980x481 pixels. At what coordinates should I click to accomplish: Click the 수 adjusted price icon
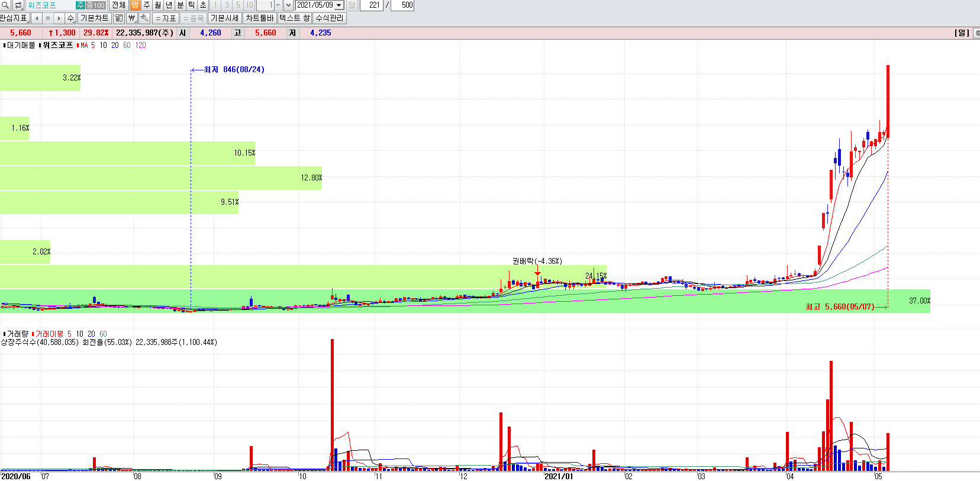[70, 18]
